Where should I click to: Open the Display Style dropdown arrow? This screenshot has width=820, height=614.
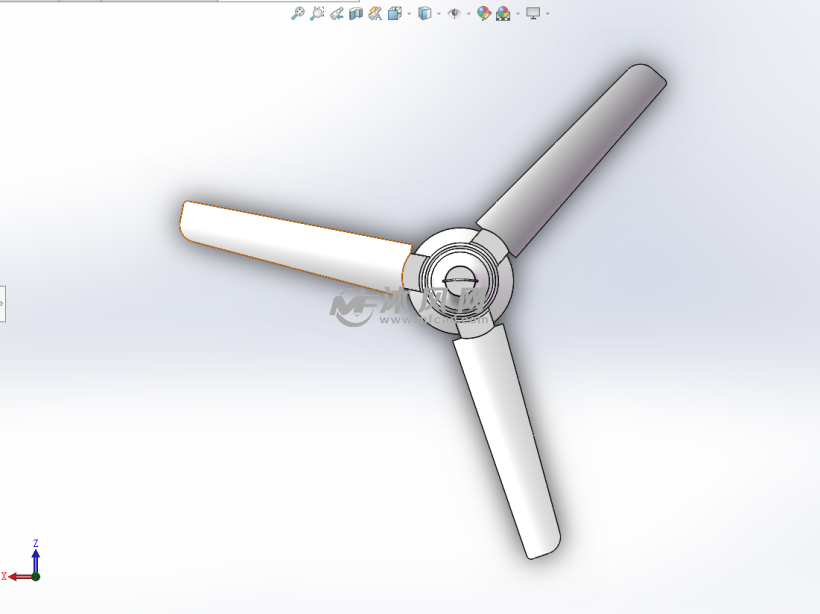tap(439, 14)
